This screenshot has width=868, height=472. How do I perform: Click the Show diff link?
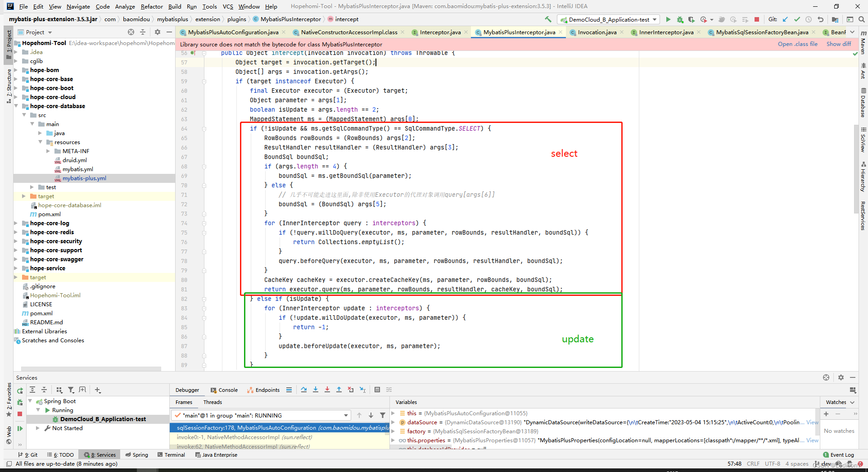point(839,44)
